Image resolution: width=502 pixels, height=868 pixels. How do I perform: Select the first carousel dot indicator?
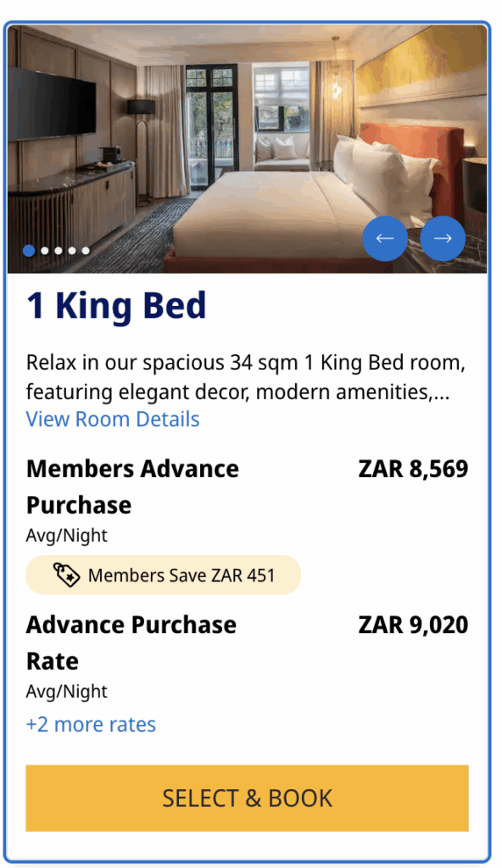pyautogui.click(x=29, y=251)
